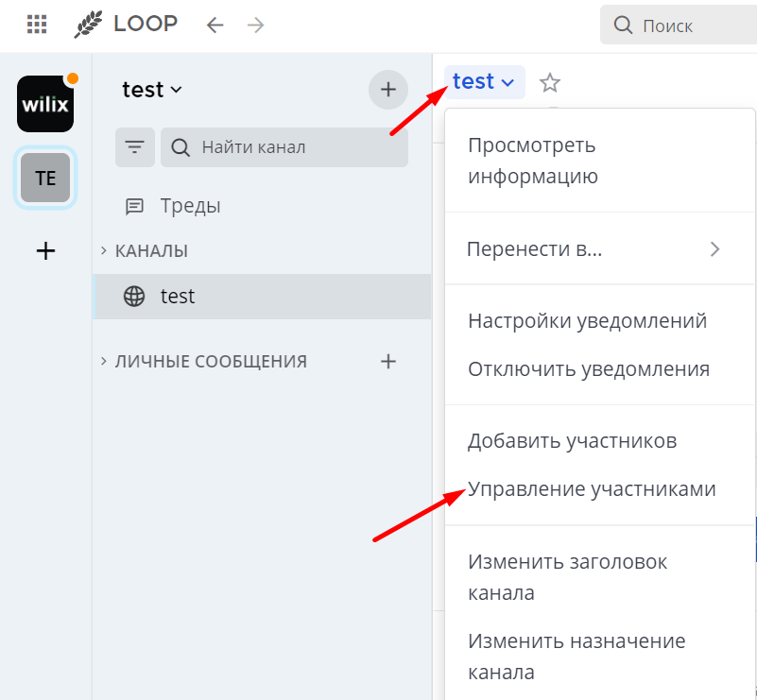Click the channel filter icon
Screen dimensions: 757x700
134,146
